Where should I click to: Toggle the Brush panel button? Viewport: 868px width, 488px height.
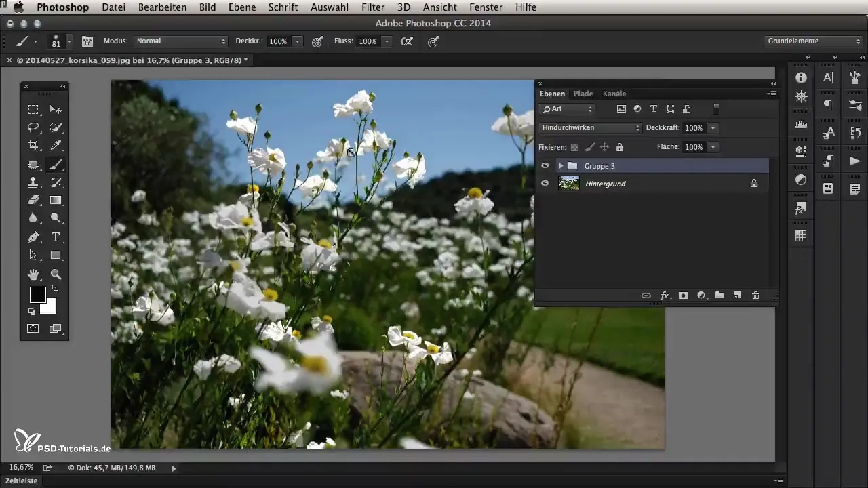[x=87, y=41]
